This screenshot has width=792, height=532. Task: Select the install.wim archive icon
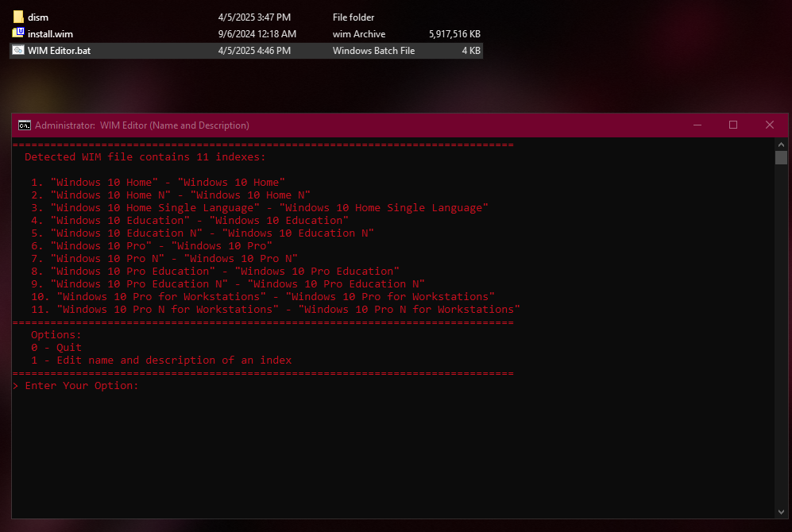click(18, 33)
